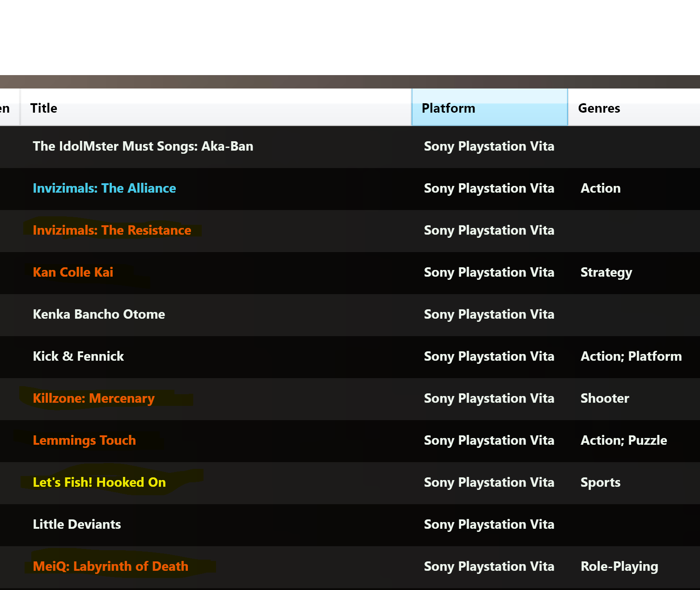
Task: Click Action genre of Invizimals: The Alliance
Action: click(x=600, y=188)
